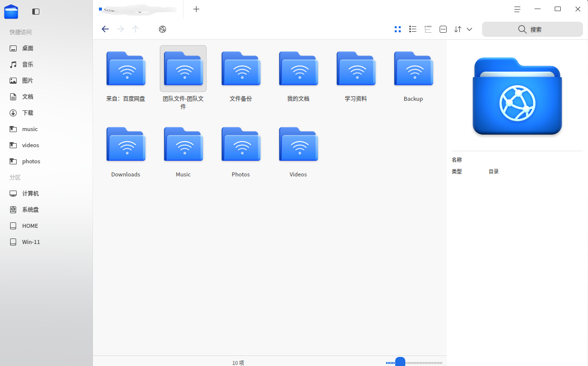Open 音乐 in the sidebar

tap(46, 65)
